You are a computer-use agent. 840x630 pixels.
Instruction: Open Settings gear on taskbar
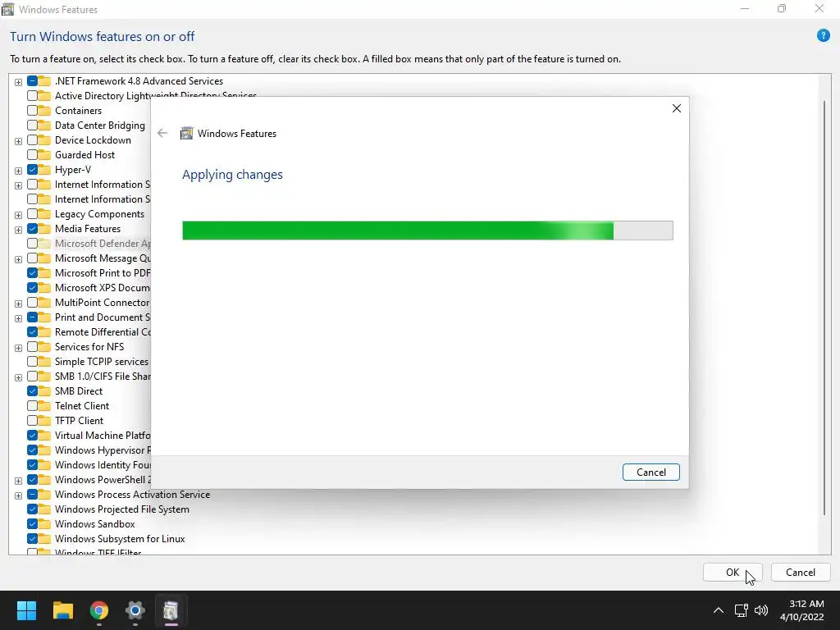135,610
